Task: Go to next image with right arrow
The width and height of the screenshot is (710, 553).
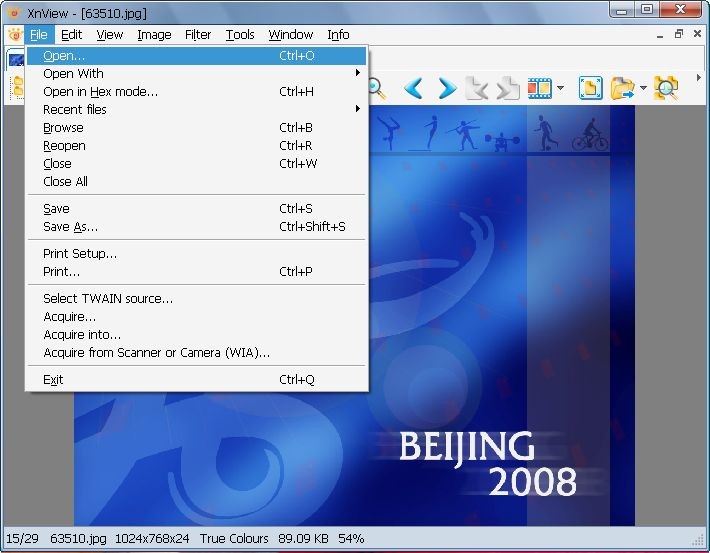Action: [447, 88]
